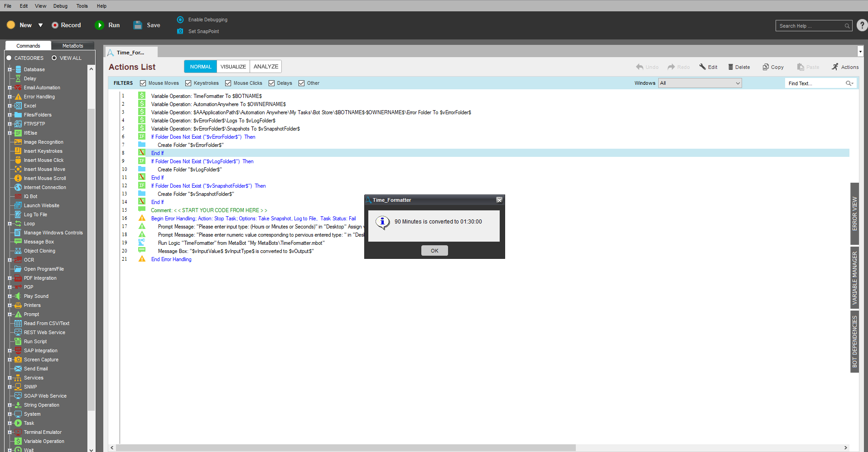Open the Windows filter dropdown
Screen dimensions: 868x452
700,83
